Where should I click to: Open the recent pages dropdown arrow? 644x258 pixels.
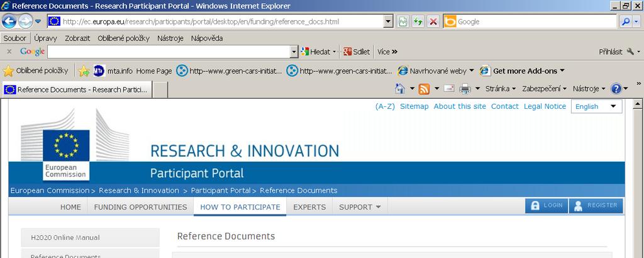click(x=38, y=21)
